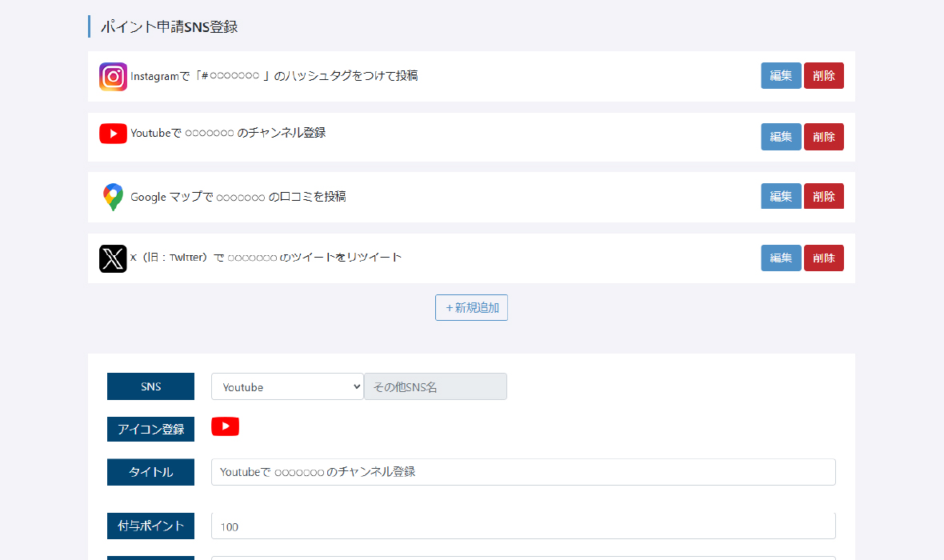Edit the Google マップ review entry

(x=781, y=196)
